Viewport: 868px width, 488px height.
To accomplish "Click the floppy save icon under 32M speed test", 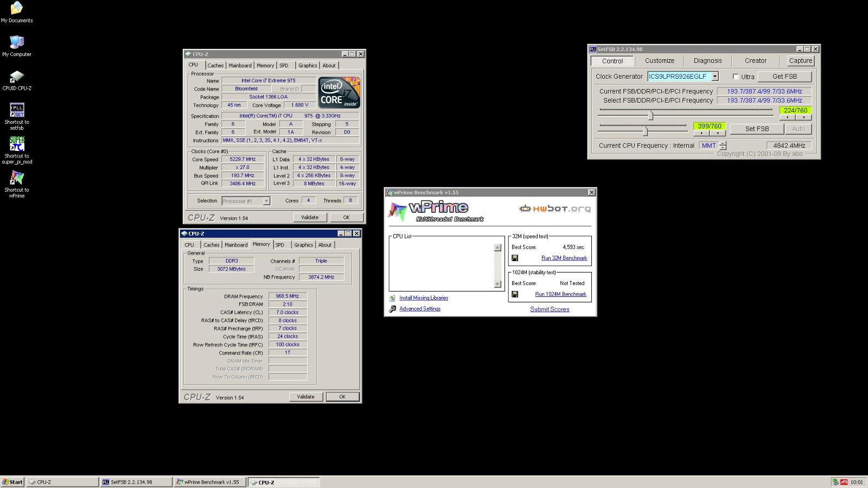I will 515,258.
